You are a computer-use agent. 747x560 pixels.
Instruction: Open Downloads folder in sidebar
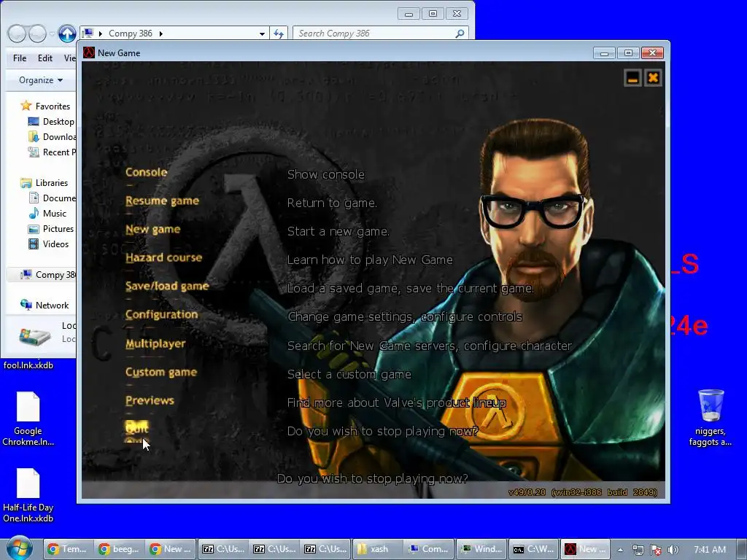tap(53, 136)
